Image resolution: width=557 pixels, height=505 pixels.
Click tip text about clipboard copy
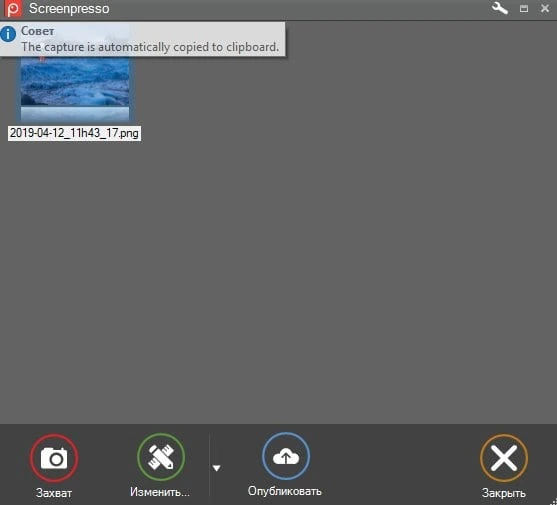pos(150,47)
